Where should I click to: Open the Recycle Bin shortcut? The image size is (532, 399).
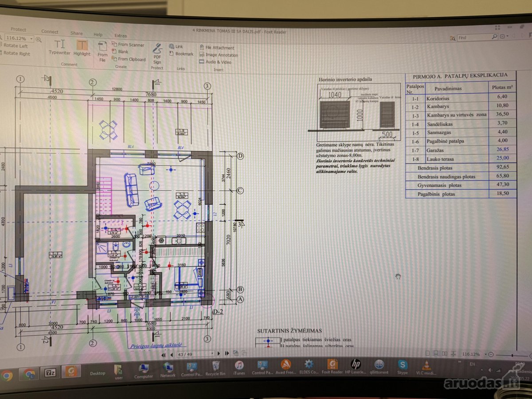(x=216, y=368)
